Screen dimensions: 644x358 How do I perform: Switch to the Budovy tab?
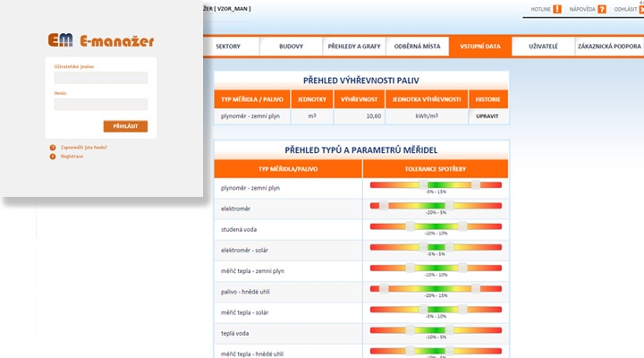click(x=291, y=46)
